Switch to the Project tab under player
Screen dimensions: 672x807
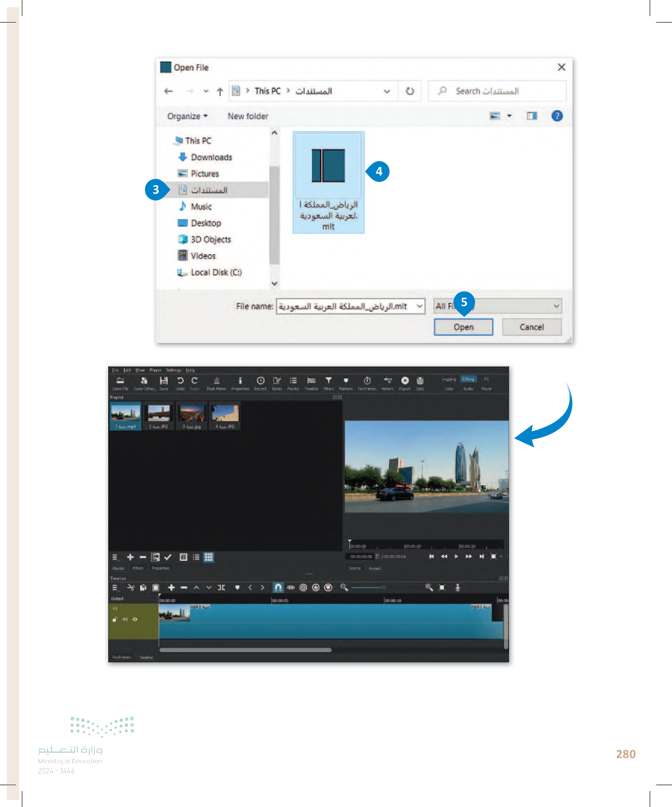[375, 569]
